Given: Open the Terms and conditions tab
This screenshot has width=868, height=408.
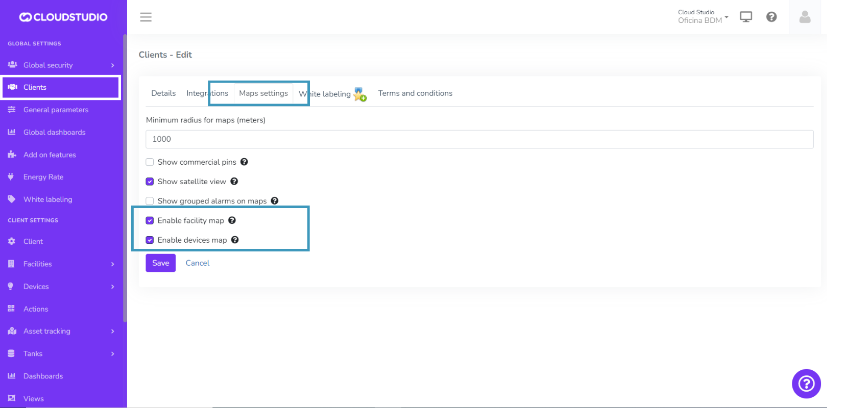Looking at the screenshot, I should tap(415, 93).
